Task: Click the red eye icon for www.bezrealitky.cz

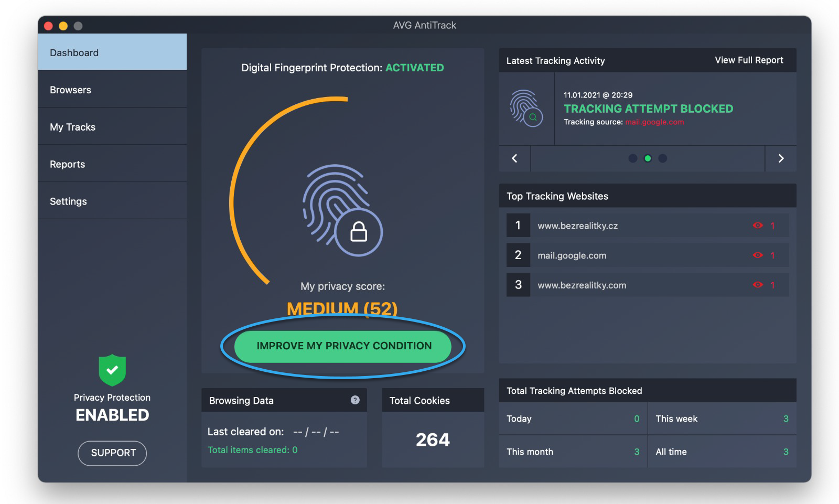Action: click(757, 226)
